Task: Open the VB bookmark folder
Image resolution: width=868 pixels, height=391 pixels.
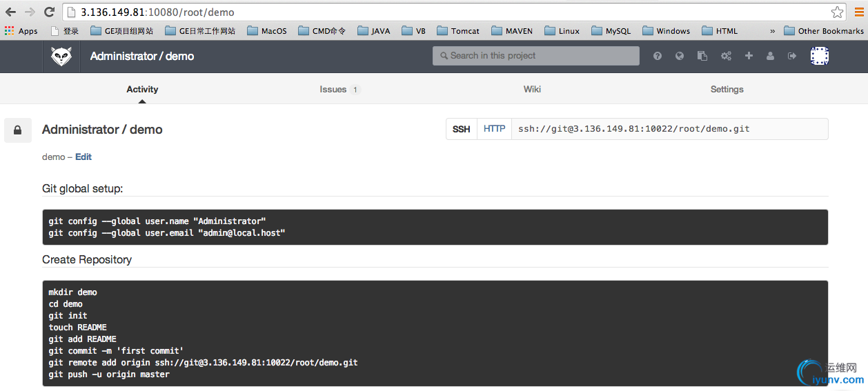Action: (x=414, y=31)
